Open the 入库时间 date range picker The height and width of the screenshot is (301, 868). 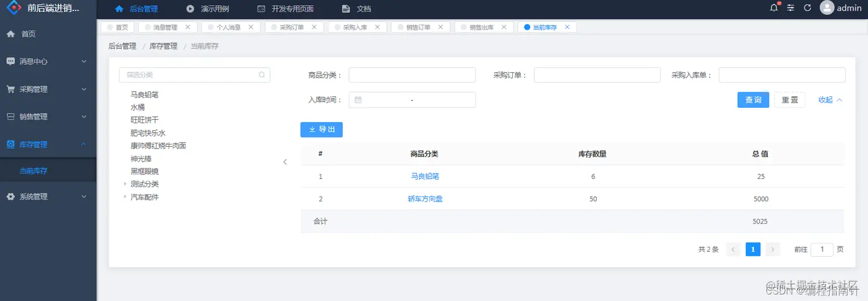(412, 100)
